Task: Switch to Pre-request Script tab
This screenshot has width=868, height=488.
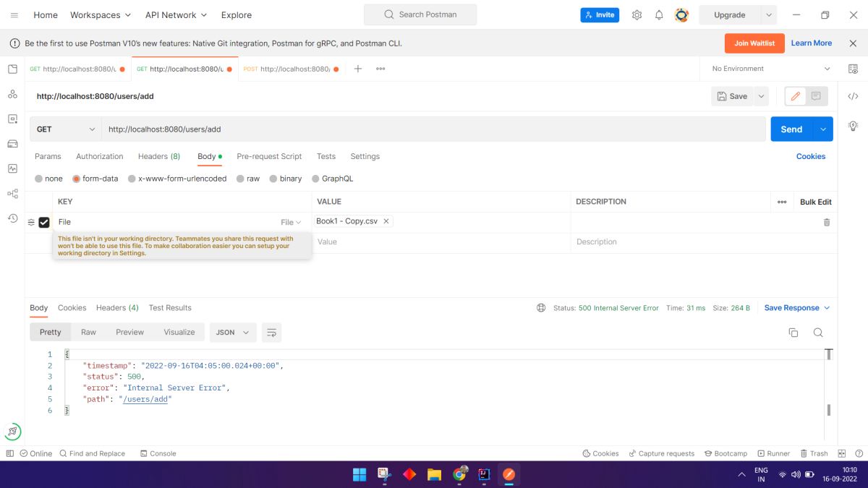Action: click(x=269, y=156)
